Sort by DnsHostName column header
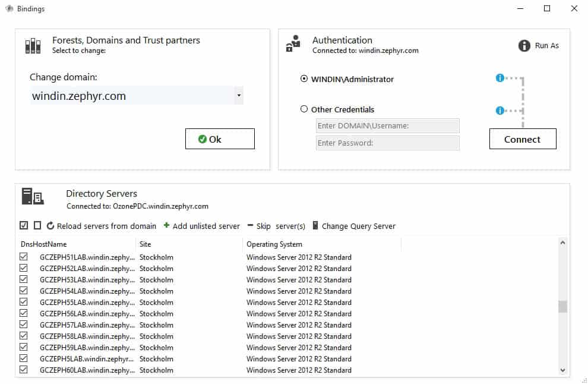The height and width of the screenshot is (384, 588). (x=44, y=244)
